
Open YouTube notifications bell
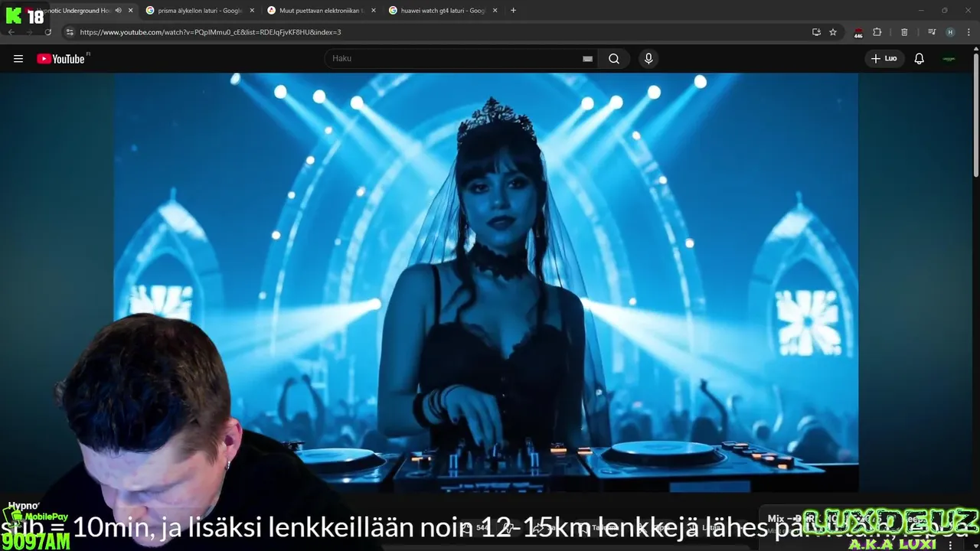920,59
